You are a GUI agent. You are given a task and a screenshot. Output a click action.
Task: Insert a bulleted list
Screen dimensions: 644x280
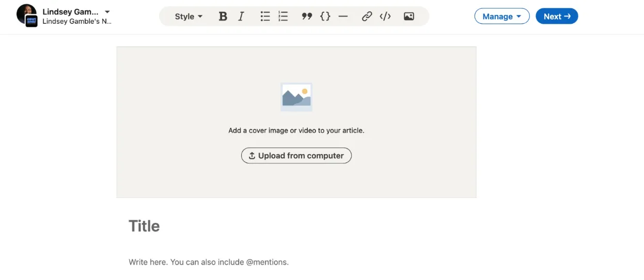(265, 17)
